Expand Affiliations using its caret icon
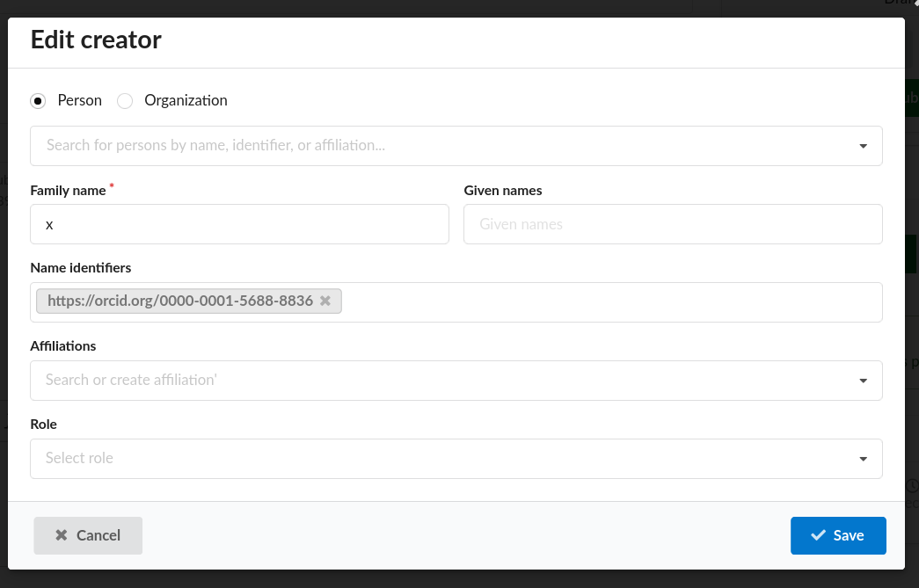Screen dimensions: 919x588 click(863, 380)
